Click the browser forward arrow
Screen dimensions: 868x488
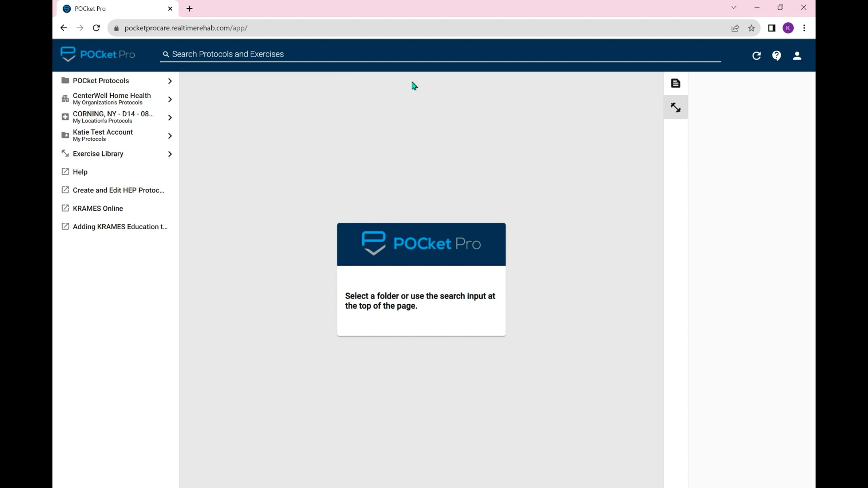80,28
